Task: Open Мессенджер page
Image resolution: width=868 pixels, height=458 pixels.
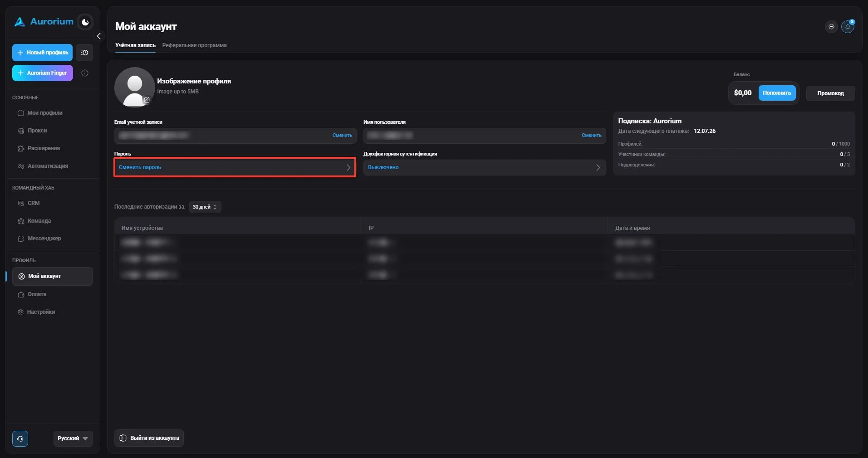Action: click(39, 239)
